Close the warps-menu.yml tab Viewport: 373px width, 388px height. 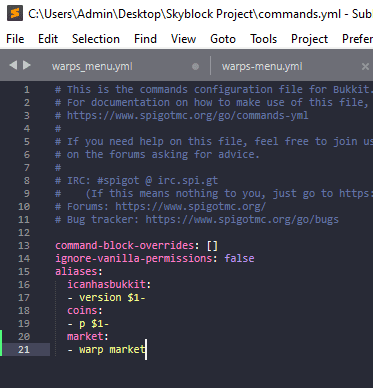click(365, 67)
